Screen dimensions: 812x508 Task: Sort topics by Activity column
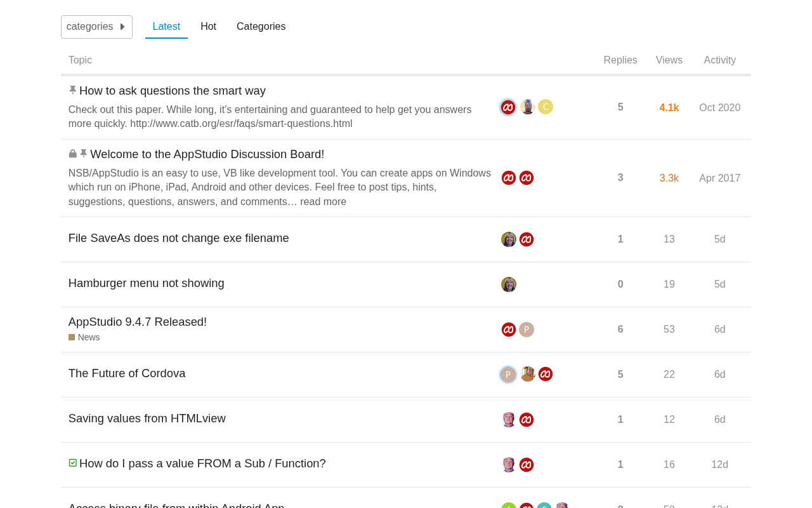pos(720,60)
